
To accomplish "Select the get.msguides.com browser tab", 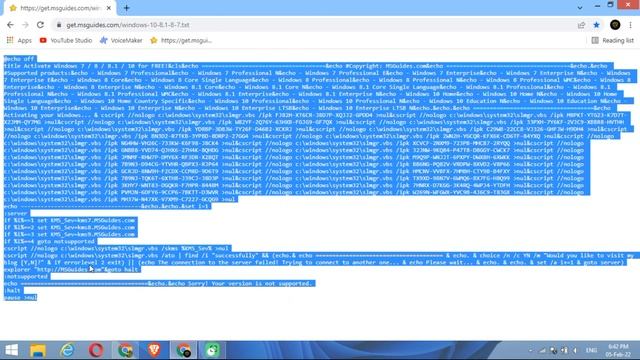I will point(60,8).
